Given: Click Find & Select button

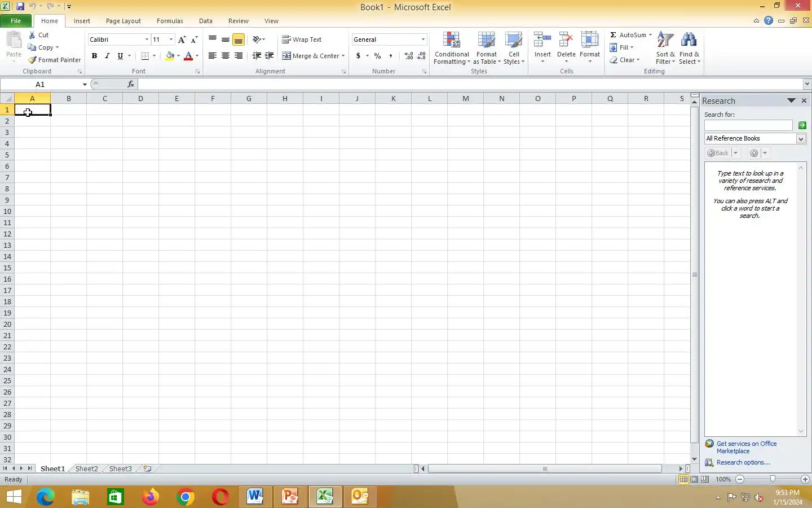Looking at the screenshot, I should 689,49.
